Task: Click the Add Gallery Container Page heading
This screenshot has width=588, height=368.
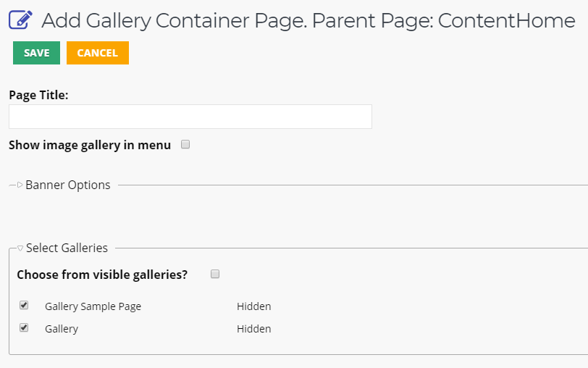Action: (x=308, y=20)
